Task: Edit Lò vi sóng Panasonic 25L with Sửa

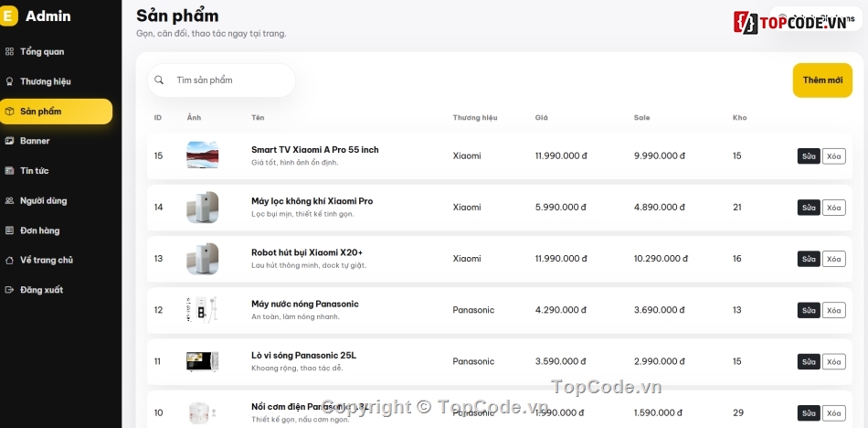Action: pos(809,362)
